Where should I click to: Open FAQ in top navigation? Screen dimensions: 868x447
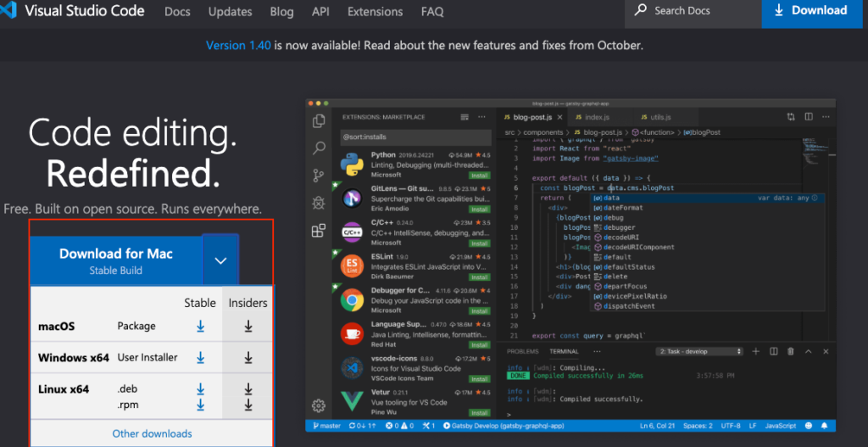click(x=432, y=11)
